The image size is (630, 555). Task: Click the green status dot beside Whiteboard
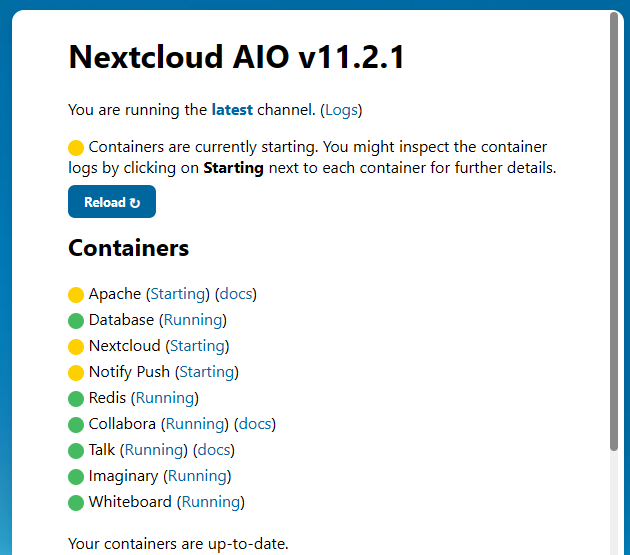pos(76,502)
